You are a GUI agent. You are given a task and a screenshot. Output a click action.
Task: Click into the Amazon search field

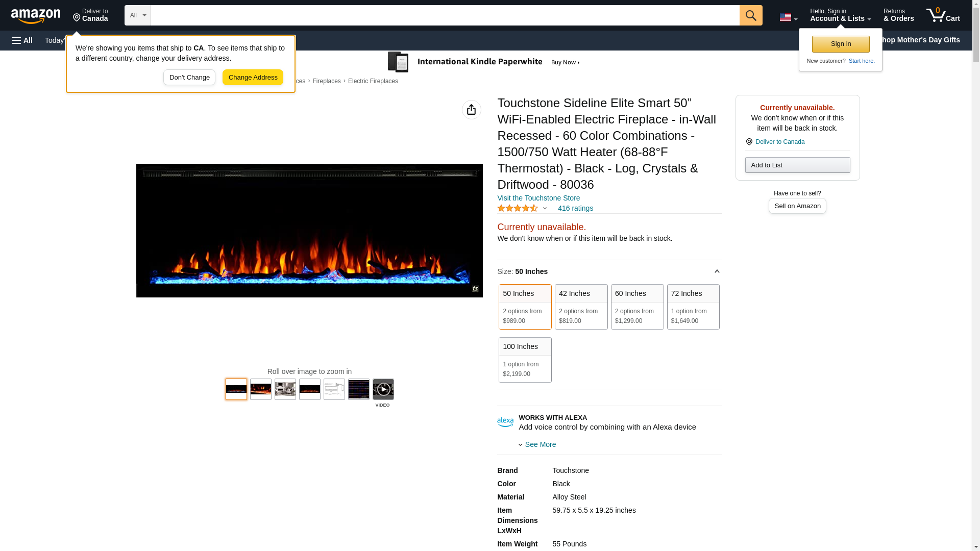coord(445,15)
